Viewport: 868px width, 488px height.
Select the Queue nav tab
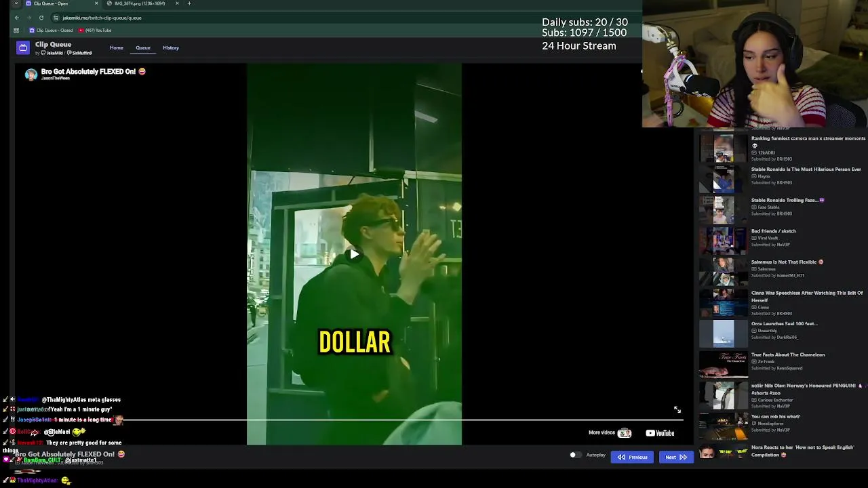(x=142, y=47)
